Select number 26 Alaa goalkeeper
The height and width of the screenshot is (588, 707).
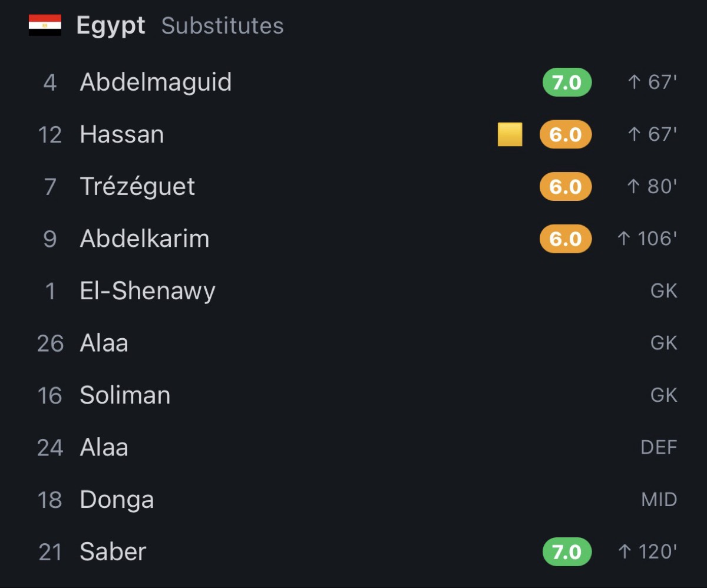pos(353,343)
